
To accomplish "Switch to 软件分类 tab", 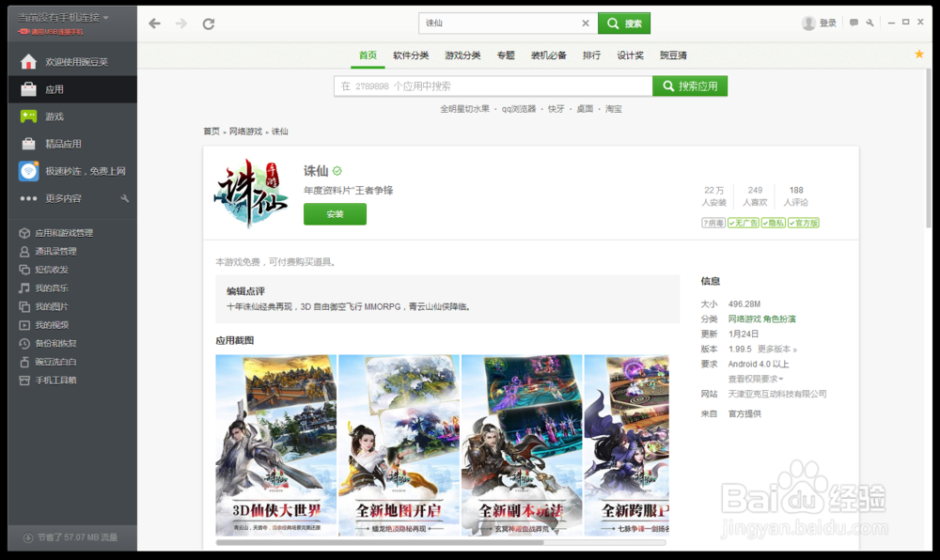I will [x=411, y=55].
